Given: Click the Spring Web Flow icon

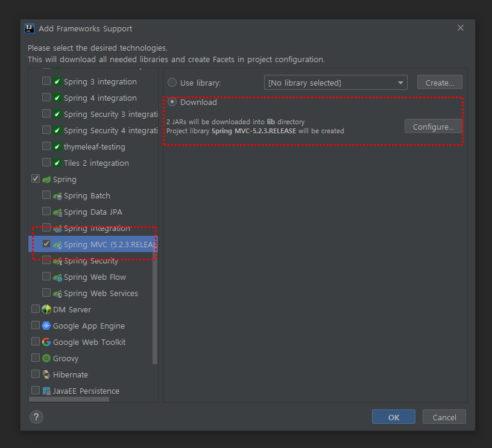Looking at the screenshot, I should [x=57, y=277].
